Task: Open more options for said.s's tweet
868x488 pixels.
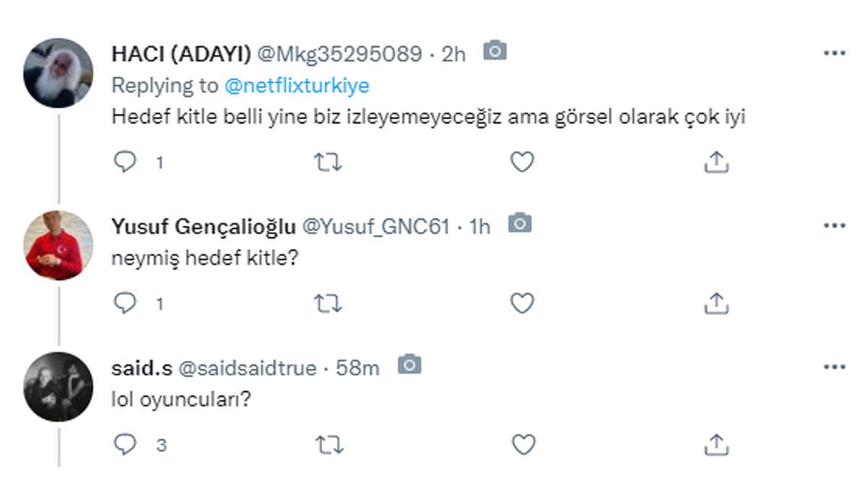Action: (x=835, y=367)
